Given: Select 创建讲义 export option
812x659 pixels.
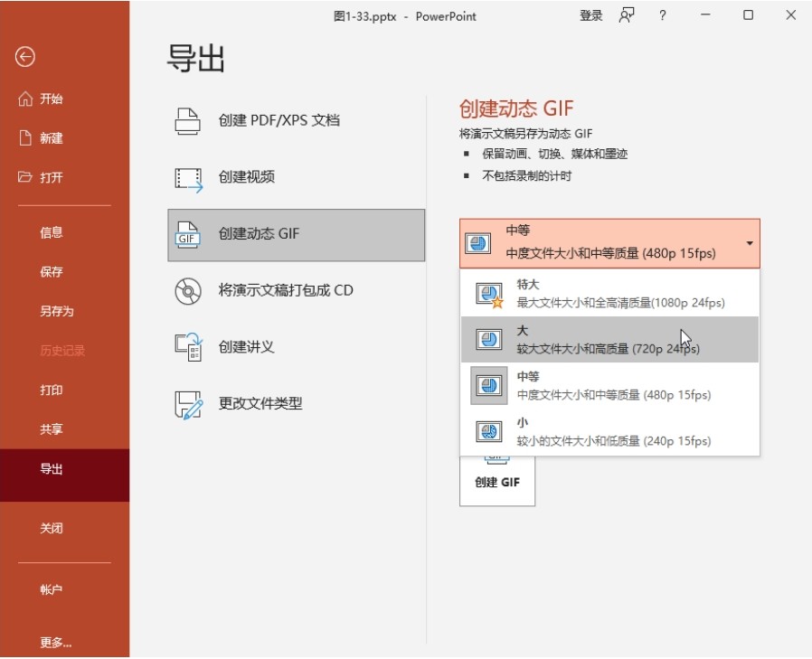Looking at the screenshot, I should click(x=297, y=347).
